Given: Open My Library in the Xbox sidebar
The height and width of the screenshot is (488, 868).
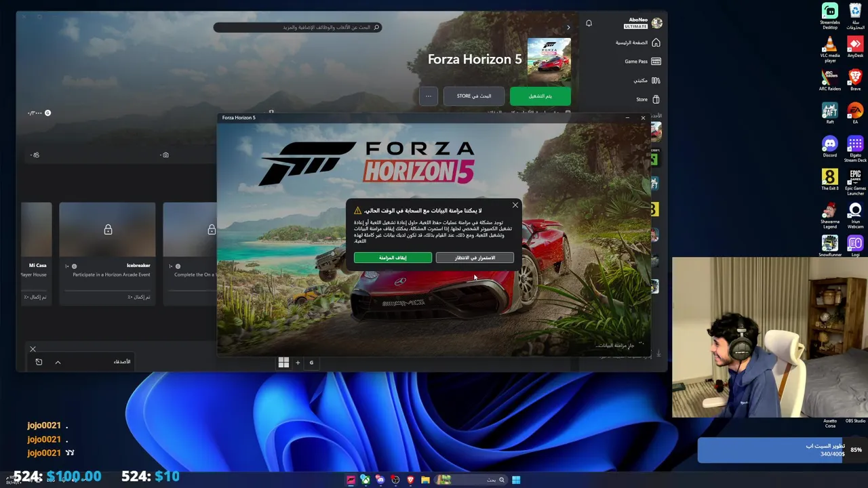Looking at the screenshot, I should (646, 81).
